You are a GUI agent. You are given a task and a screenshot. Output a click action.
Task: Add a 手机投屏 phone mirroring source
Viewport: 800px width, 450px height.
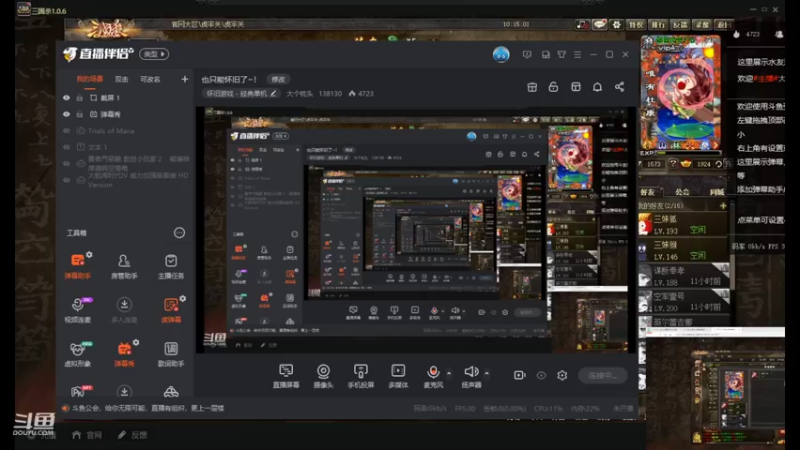[361, 376]
